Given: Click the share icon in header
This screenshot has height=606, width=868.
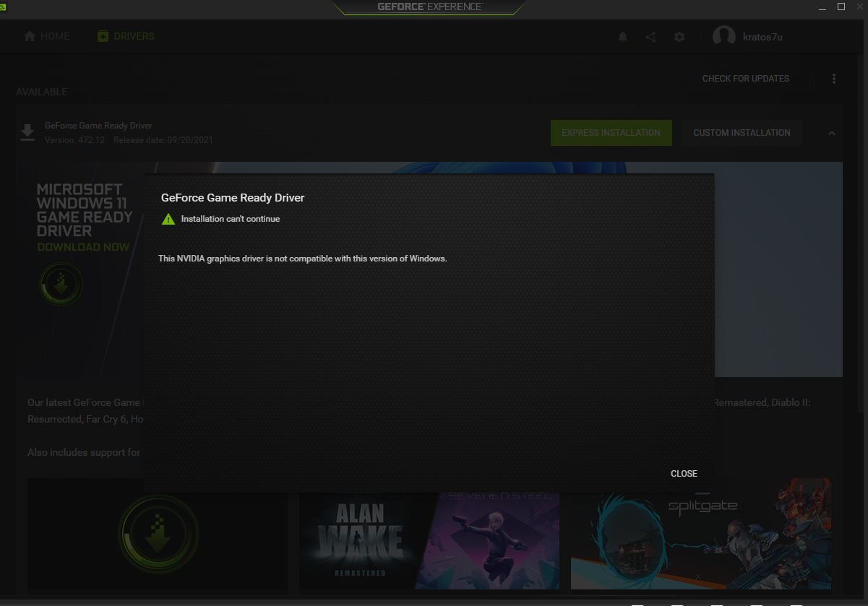Looking at the screenshot, I should [x=650, y=37].
